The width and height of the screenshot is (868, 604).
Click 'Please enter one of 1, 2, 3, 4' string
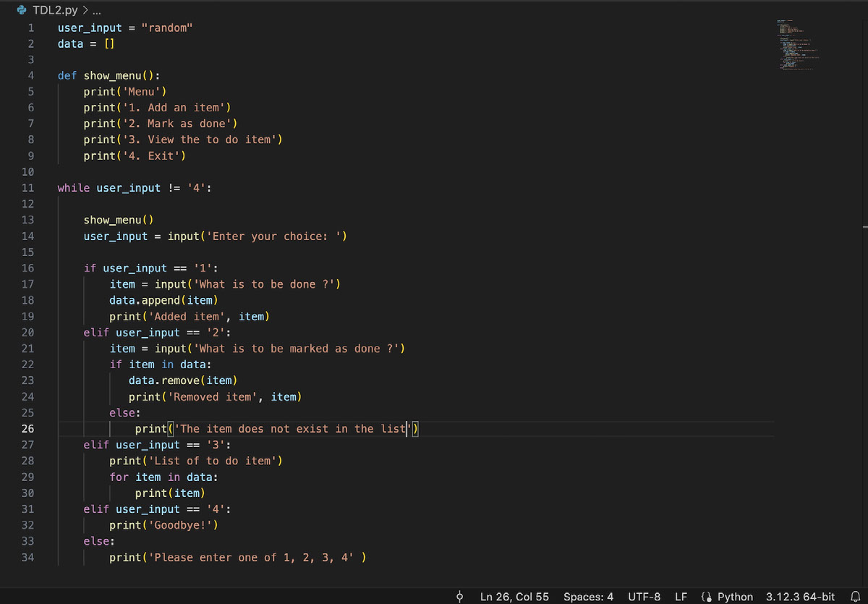[x=250, y=558]
